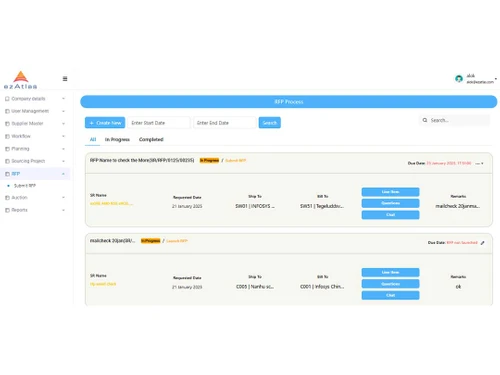
Task: Click the blue Search button
Action: pyautogui.click(x=270, y=123)
